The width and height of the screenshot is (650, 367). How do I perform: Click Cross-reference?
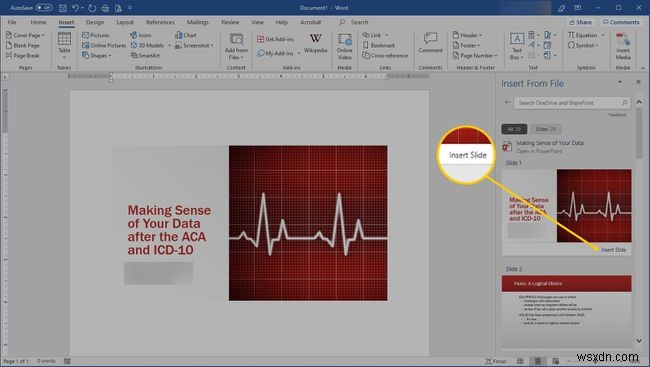tap(385, 55)
